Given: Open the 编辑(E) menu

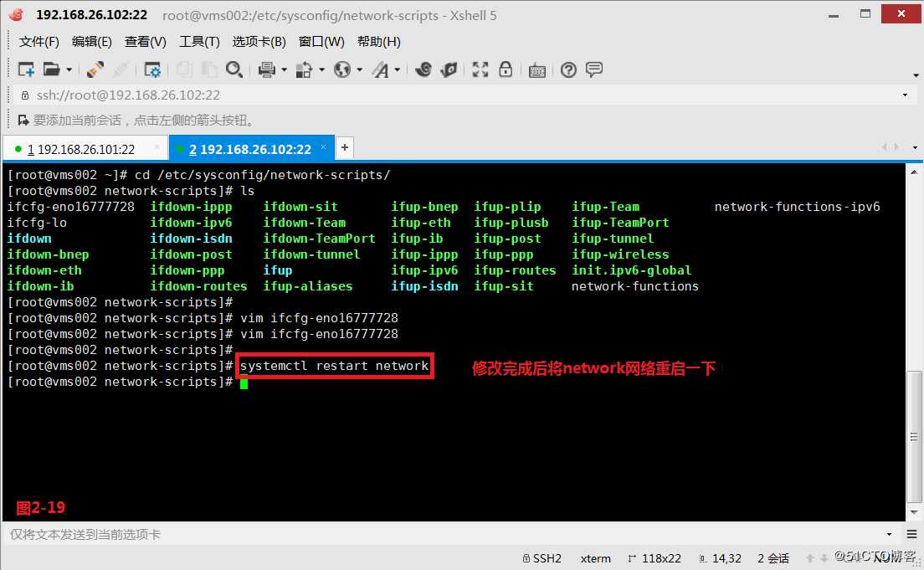Looking at the screenshot, I should pos(91,42).
